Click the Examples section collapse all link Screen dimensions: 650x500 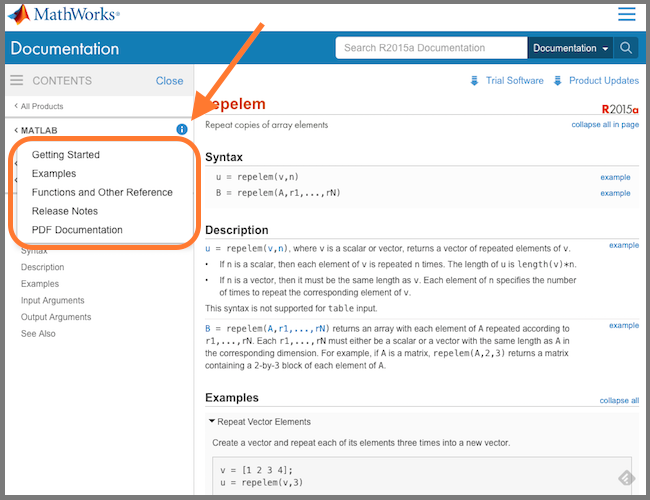[619, 400]
